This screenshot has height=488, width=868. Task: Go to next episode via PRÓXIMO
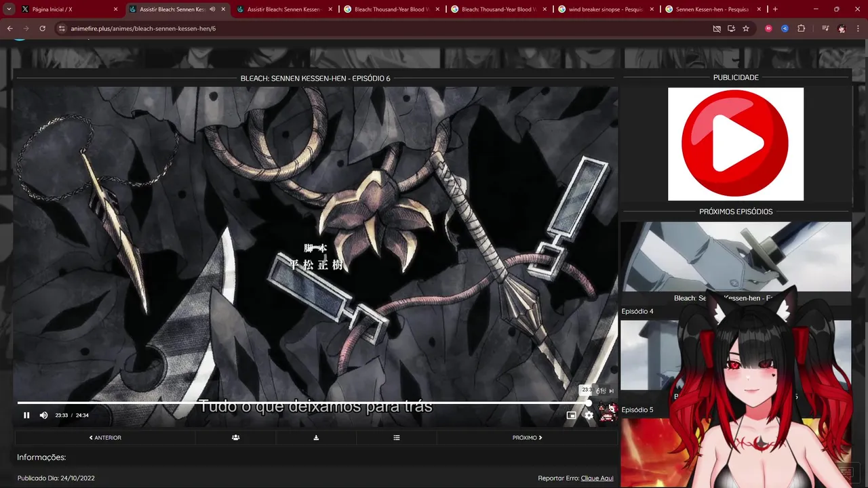[x=527, y=438]
